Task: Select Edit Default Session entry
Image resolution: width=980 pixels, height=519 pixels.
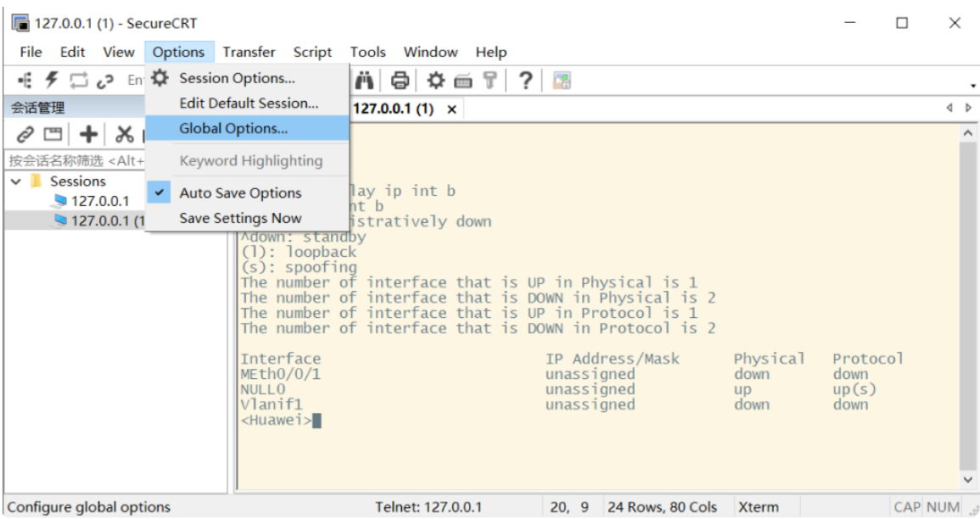Action: point(249,103)
